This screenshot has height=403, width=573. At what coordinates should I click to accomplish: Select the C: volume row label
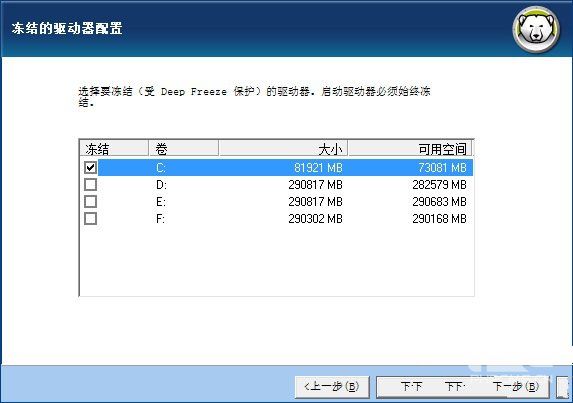[161, 168]
